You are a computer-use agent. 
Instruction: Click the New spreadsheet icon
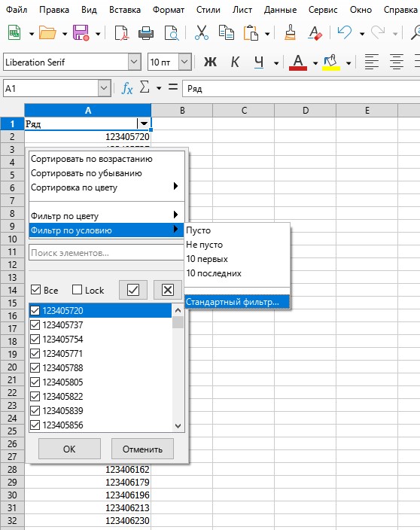point(14,33)
